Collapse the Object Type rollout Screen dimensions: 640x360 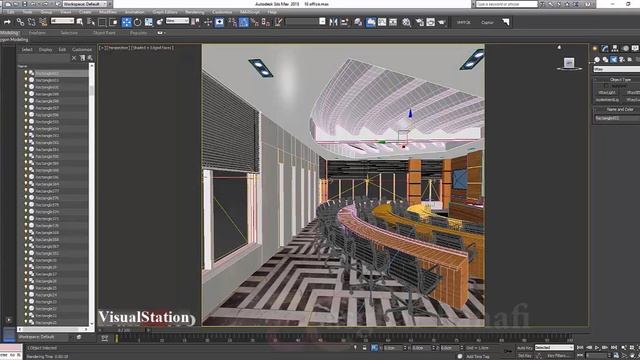(x=620, y=80)
